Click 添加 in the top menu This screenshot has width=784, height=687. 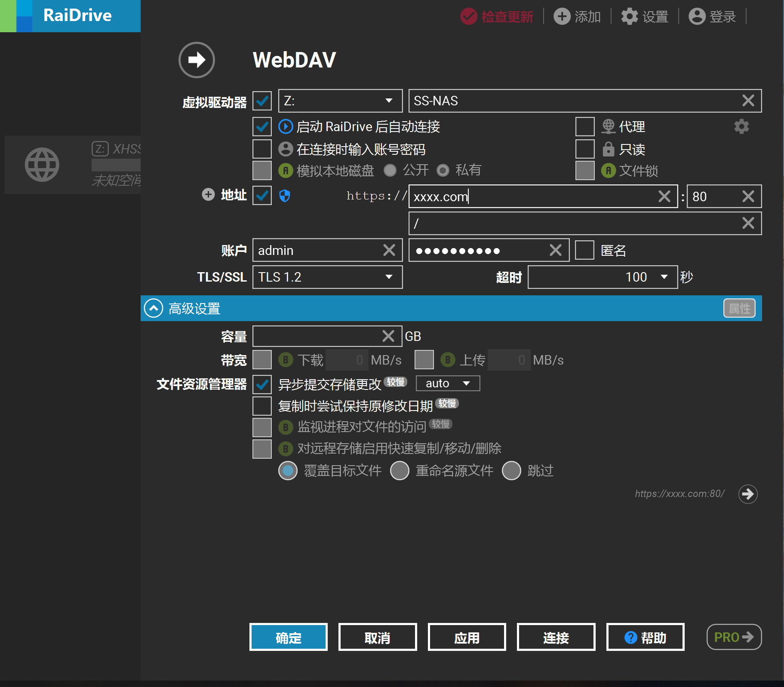point(587,17)
